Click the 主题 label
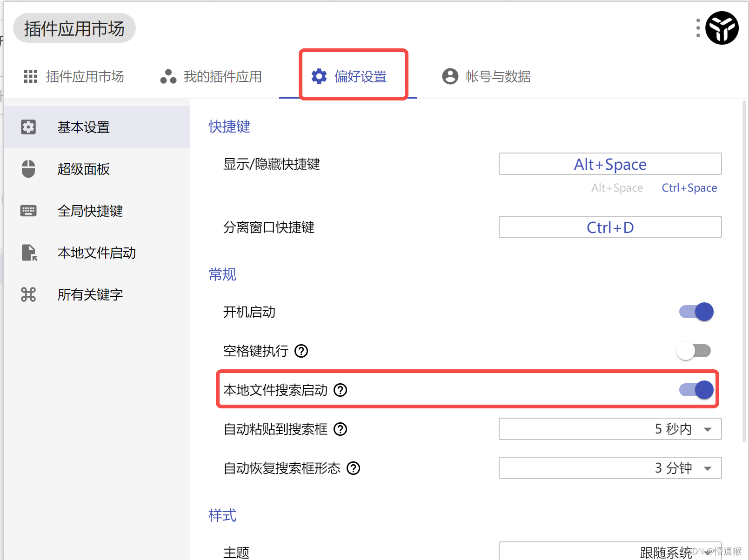Screen dimensions: 749x560 click(x=236, y=553)
